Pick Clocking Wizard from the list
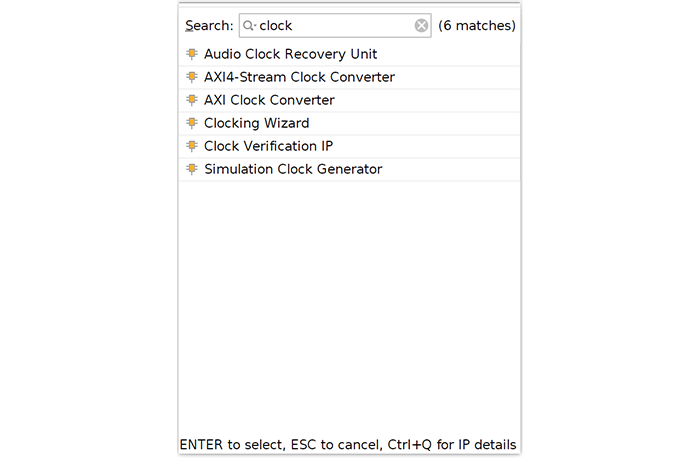Image resolution: width=700 pixels, height=458 pixels. point(350,123)
